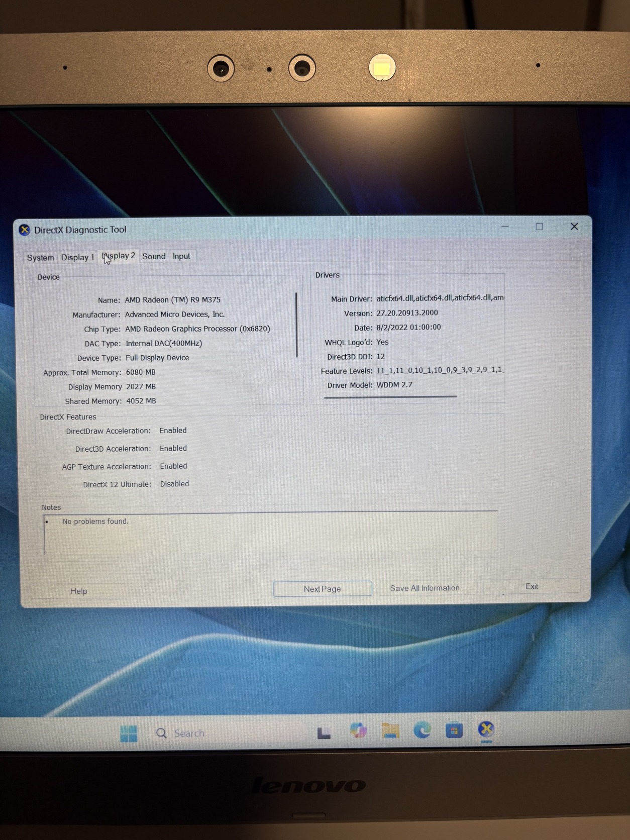630x840 pixels.
Task: Launch Microsoft Edge from the taskbar
Action: (x=422, y=729)
